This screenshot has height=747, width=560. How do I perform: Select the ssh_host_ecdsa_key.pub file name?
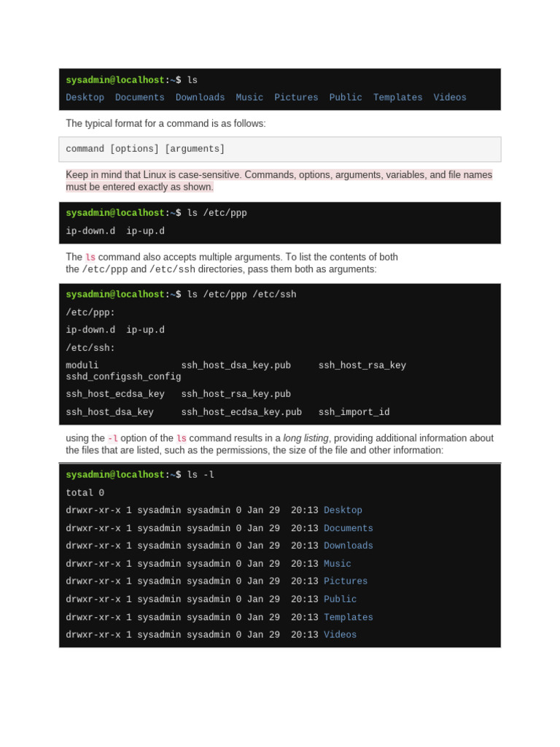coord(241,412)
